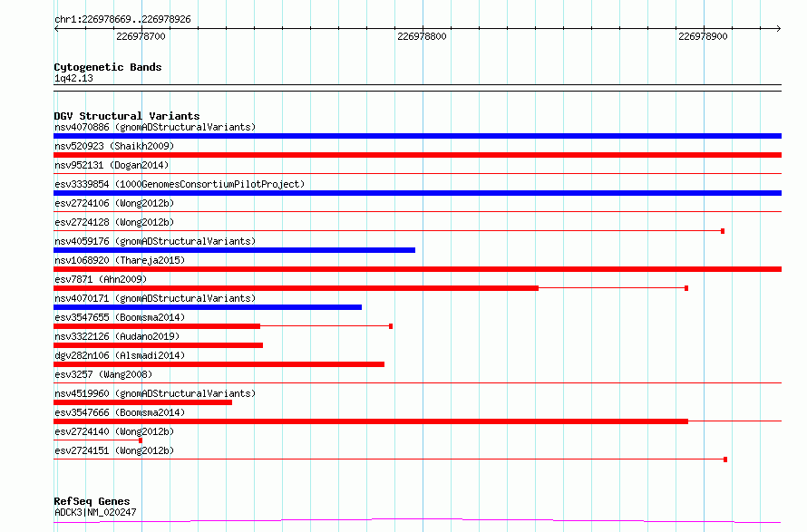Image resolution: width=807 pixels, height=532 pixels.
Task: Click the thick red bar under esv7871
Action: tap(296, 288)
